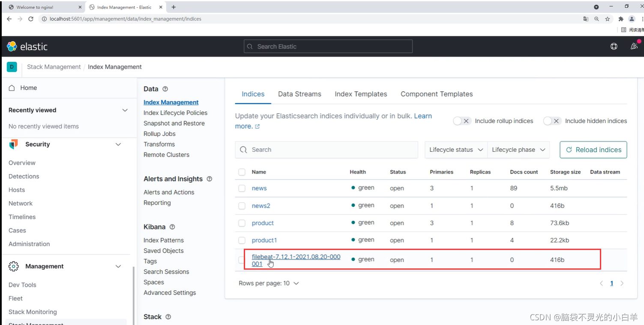Click the help icon next to Data

[165, 89]
